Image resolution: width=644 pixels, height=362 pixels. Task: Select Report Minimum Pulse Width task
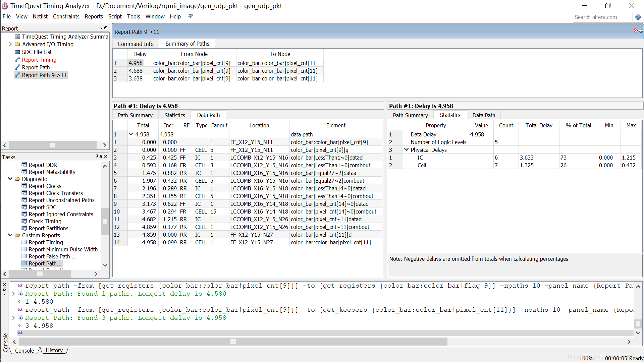64,249
